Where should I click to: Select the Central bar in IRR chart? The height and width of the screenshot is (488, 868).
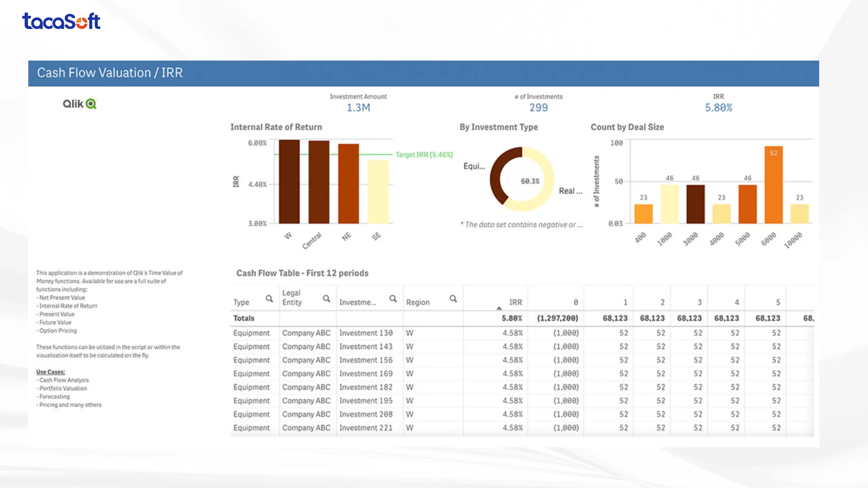[x=319, y=182]
